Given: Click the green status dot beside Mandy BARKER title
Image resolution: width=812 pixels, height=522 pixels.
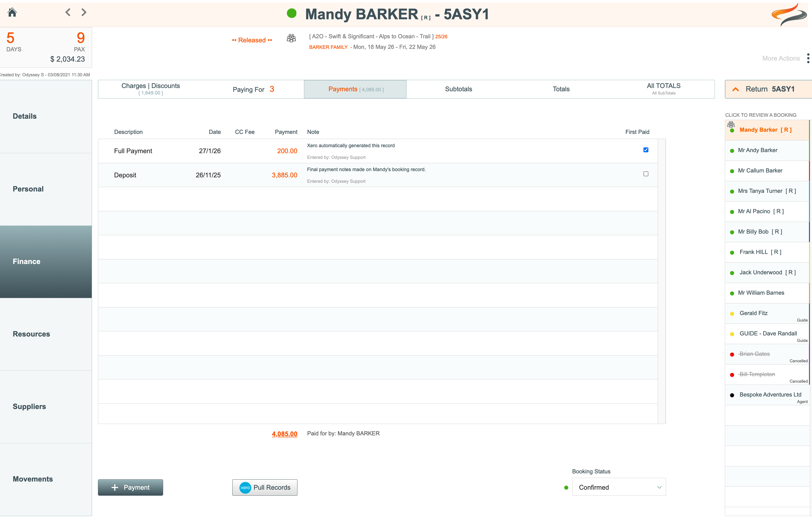Looking at the screenshot, I should tap(291, 14).
